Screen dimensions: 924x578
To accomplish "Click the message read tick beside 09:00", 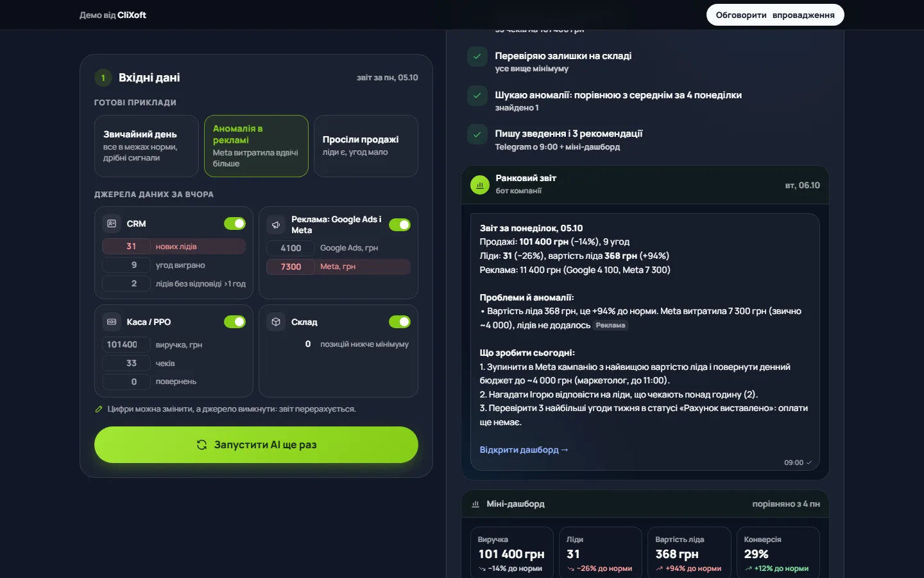I will (x=809, y=462).
